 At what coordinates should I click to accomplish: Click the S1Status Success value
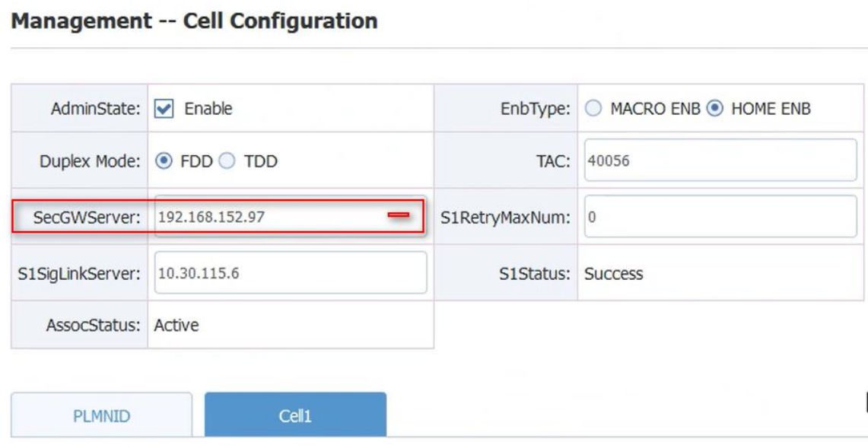tap(613, 274)
